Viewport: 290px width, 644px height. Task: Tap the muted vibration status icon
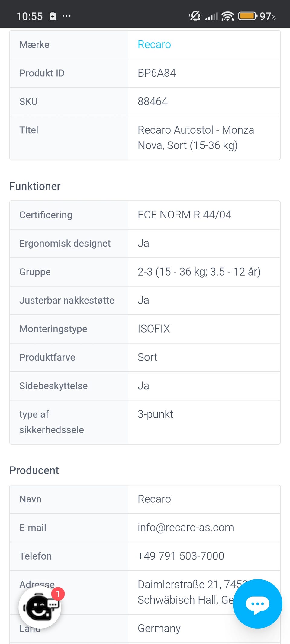(195, 16)
